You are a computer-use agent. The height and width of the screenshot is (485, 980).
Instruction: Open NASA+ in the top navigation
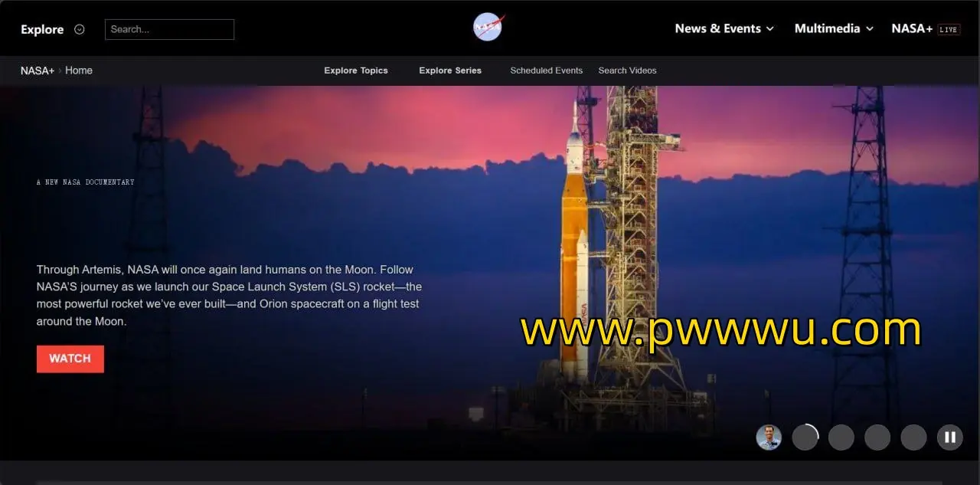click(x=911, y=28)
